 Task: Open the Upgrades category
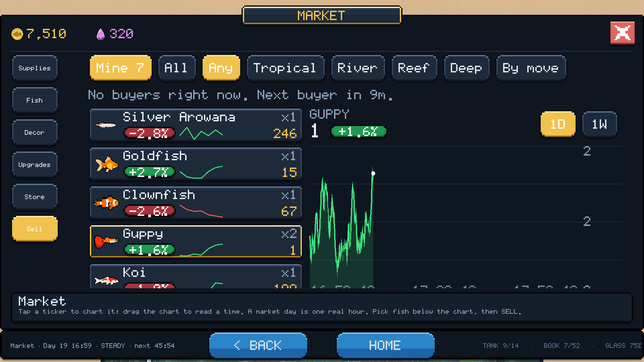tap(35, 165)
